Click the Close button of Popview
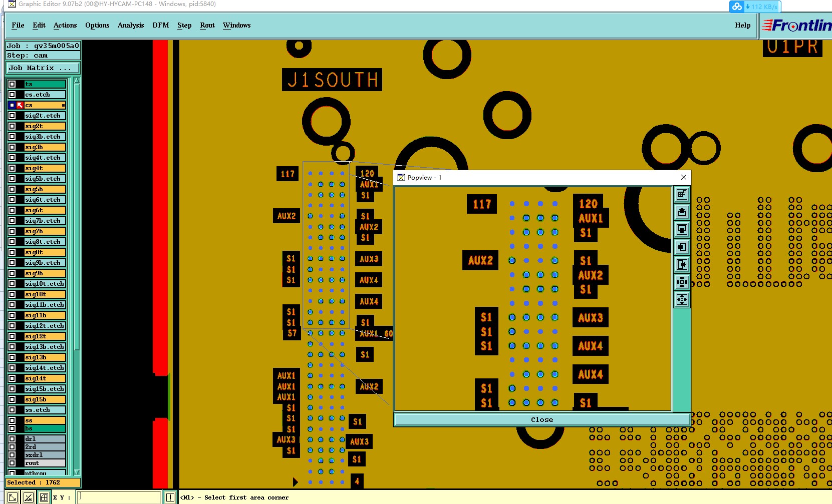This screenshot has height=504, width=832. click(x=542, y=419)
